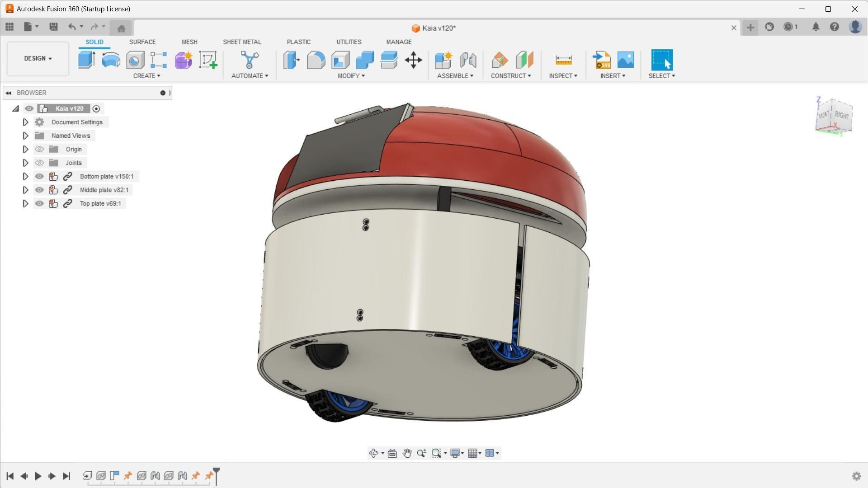Viewport: 868px width, 488px height.
Task: Switch to the SURFACE ribbon tab
Action: click(142, 42)
